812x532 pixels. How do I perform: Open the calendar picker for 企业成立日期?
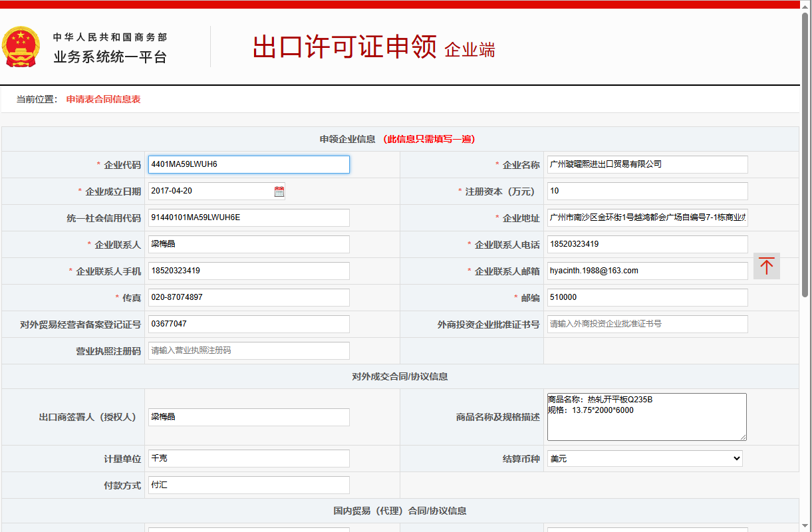[279, 192]
